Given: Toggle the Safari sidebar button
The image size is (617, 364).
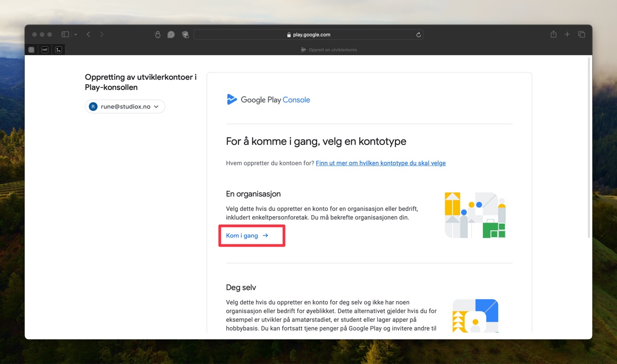Looking at the screenshot, I should 65,34.
